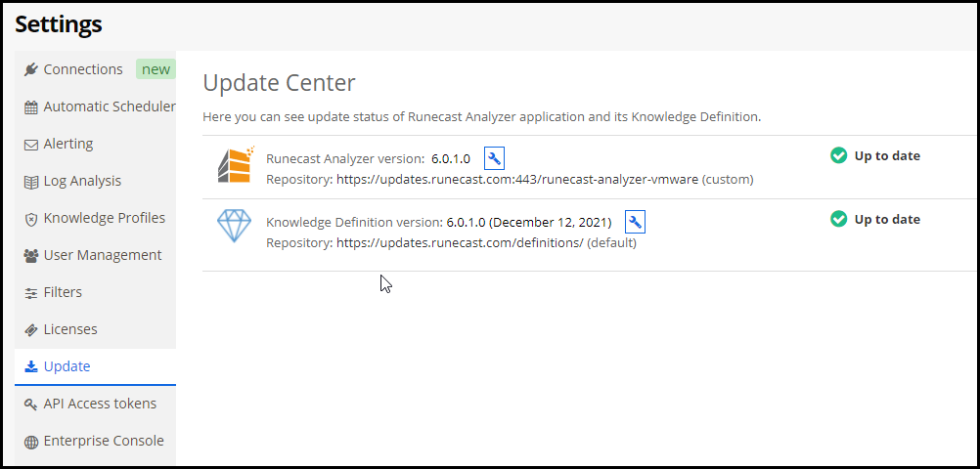Click the plug icon beside Connections
Screen dimensions: 980x469
point(30,69)
